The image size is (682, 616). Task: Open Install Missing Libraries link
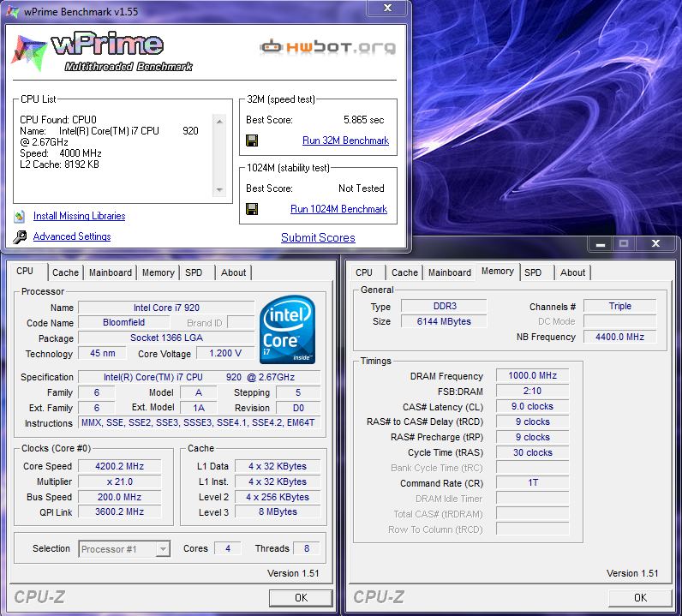click(x=79, y=216)
